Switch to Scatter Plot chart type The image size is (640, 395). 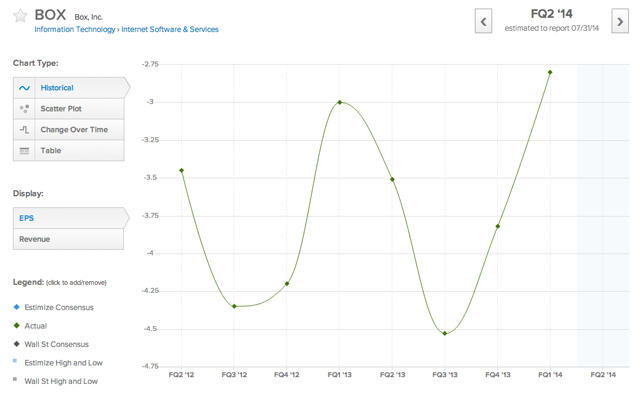(x=69, y=109)
